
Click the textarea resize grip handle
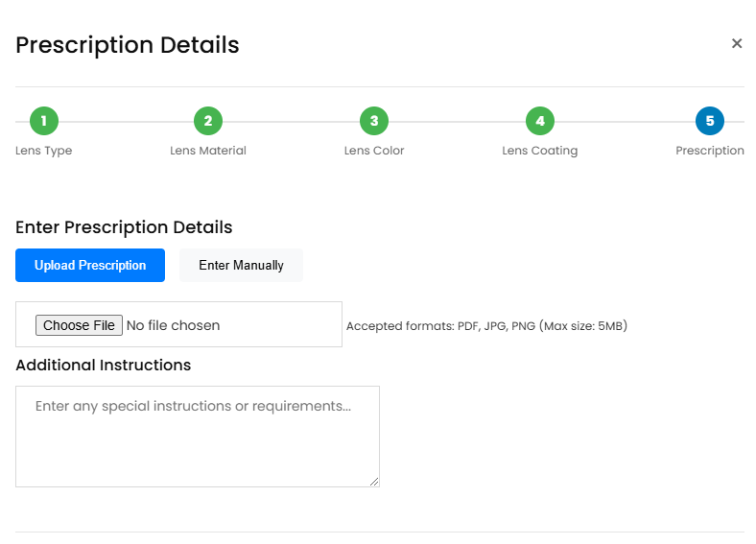pyautogui.click(x=374, y=482)
